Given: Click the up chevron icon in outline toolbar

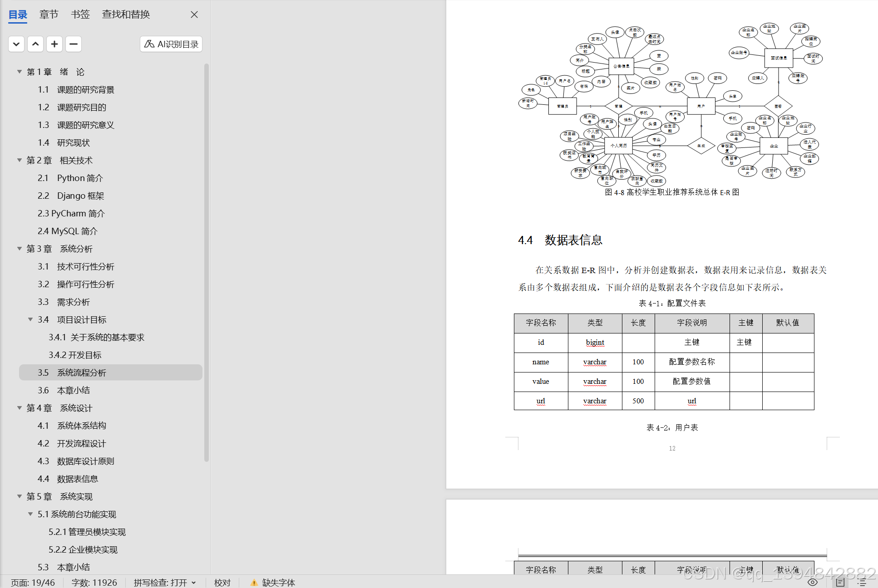Looking at the screenshot, I should [35, 44].
